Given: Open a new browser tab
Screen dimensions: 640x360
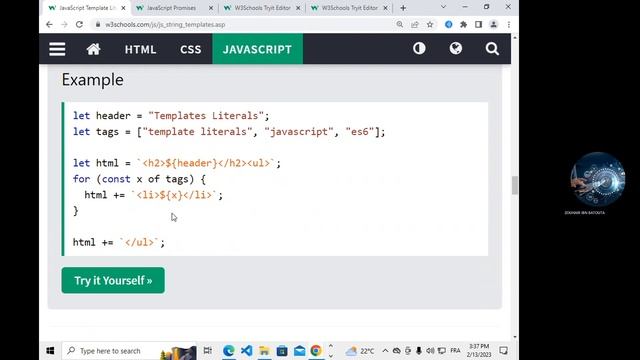Looking at the screenshot, I should [403, 8].
